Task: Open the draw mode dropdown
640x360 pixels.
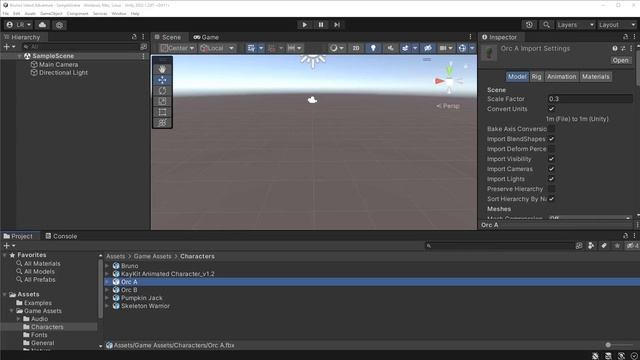Action: click(x=337, y=48)
